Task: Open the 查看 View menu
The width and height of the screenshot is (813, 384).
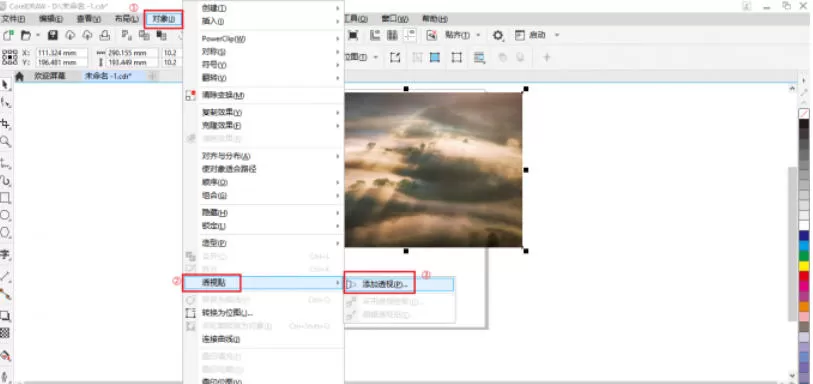Action: tap(88, 19)
